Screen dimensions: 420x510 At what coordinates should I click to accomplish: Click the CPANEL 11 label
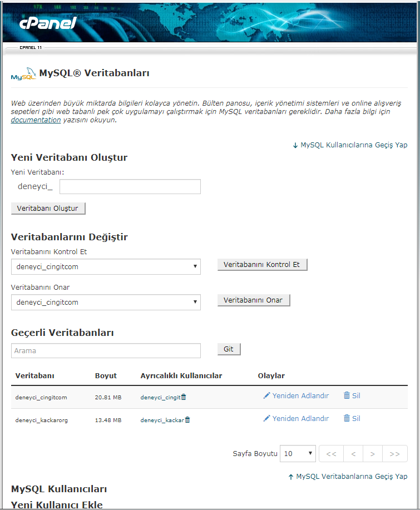pyautogui.click(x=31, y=47)
